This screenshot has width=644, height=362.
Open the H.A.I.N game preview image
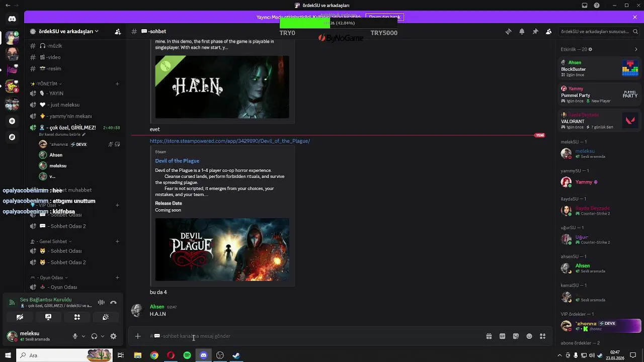(222, 87)
